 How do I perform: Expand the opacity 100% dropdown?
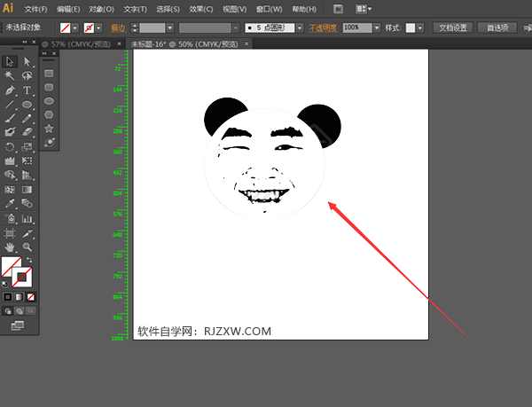377,27
